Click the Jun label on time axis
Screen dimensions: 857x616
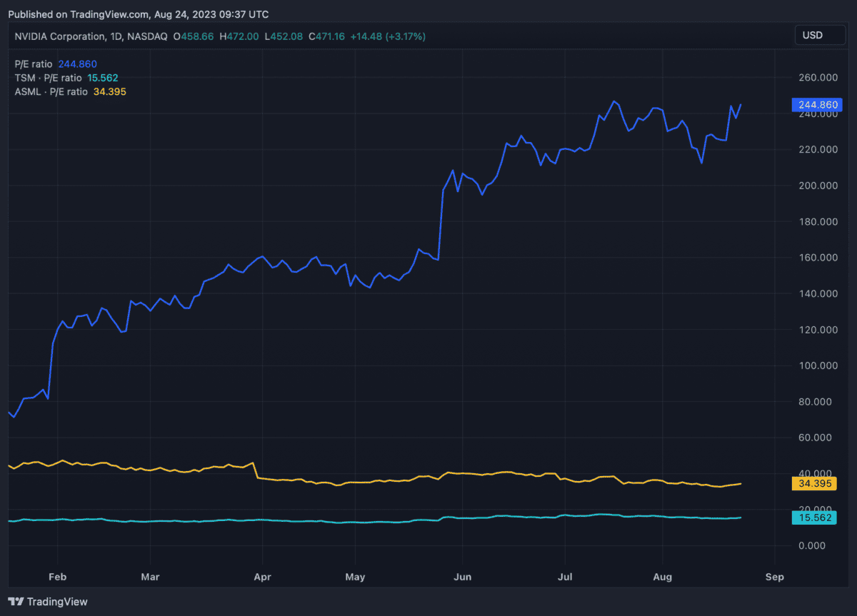(462, 576)
